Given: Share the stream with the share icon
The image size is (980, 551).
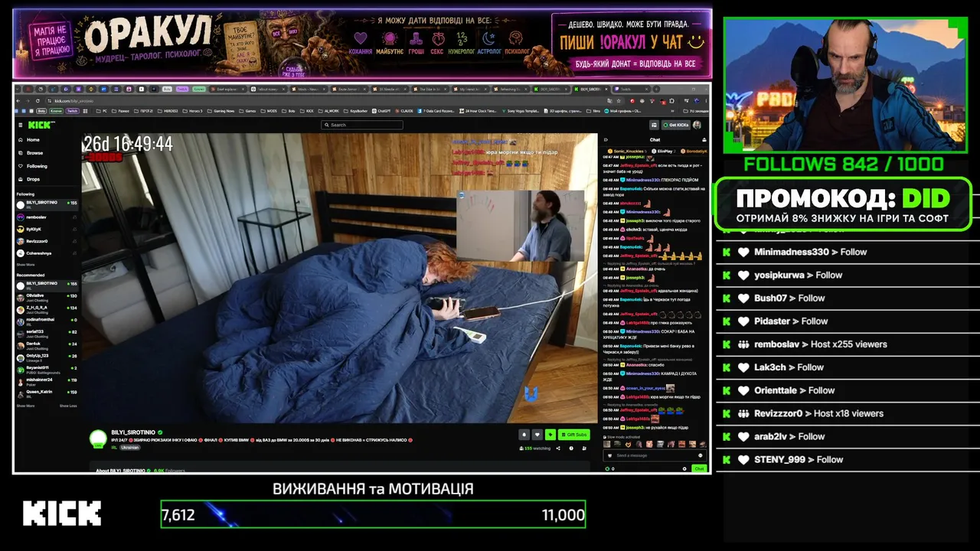Looking at the screenshot, I should tap(558, 448).
